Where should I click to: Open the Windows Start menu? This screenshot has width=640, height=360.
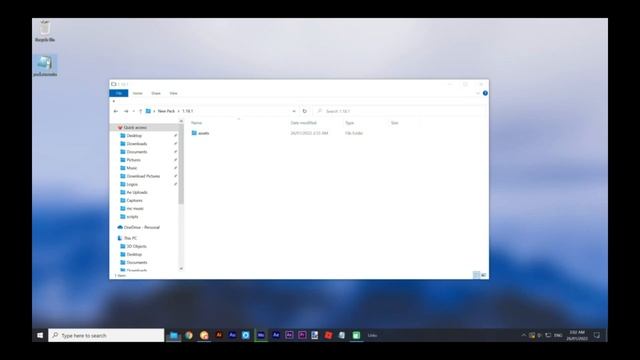pos(40,336)
